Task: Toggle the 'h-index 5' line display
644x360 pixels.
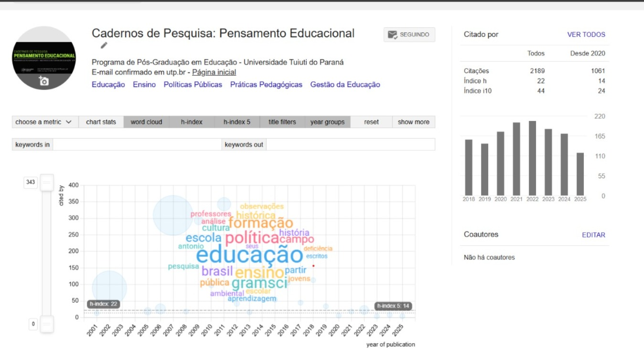Action: click(x=237, y=122)
